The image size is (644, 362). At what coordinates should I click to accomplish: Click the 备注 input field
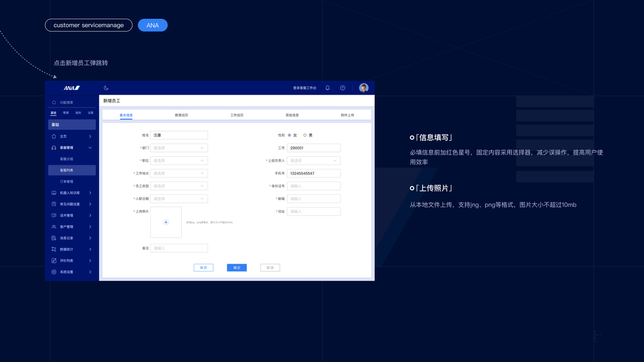179,249
